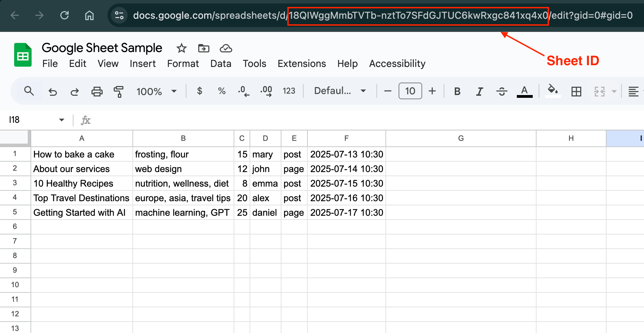Expand the merge cells options arrow
Image resolution: width=644 pixels, height=333 pixels.
pyautogui.click(x=614, y=92)
